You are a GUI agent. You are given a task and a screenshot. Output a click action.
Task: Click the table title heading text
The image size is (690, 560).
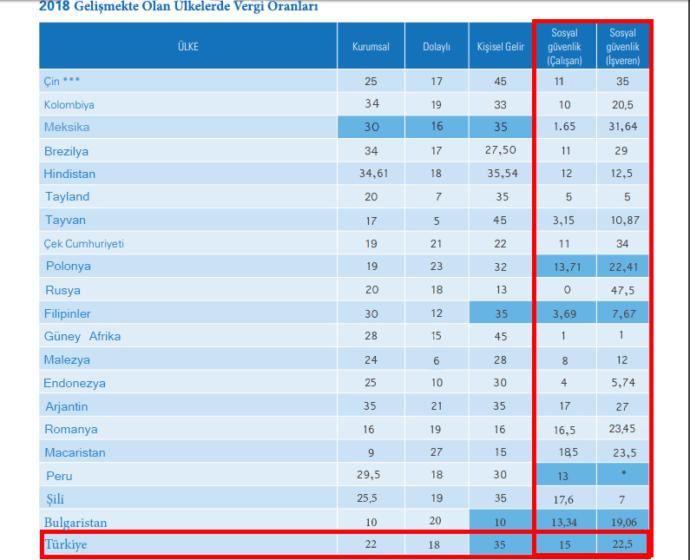179,7
